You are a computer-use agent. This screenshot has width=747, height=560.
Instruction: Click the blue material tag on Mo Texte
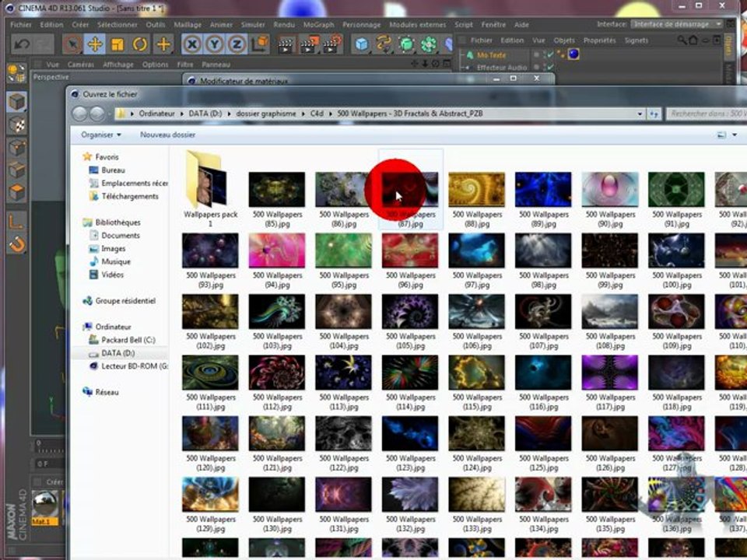[x=573, y=54]
